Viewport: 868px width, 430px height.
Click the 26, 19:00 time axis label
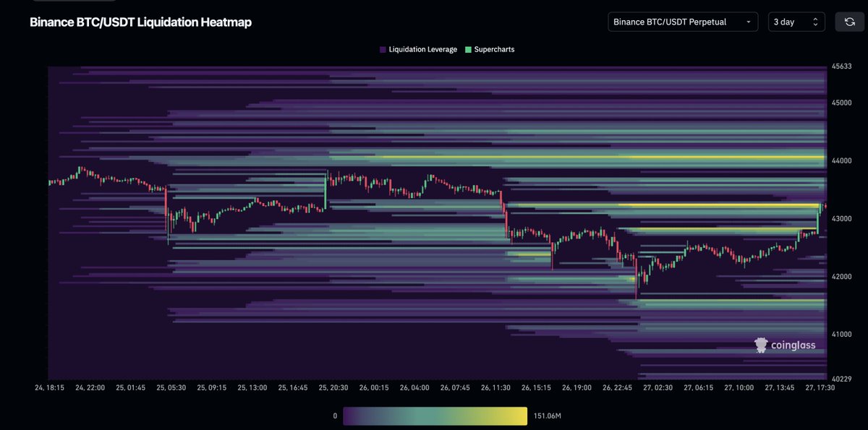pyautogui.click(x=577, y=387)
